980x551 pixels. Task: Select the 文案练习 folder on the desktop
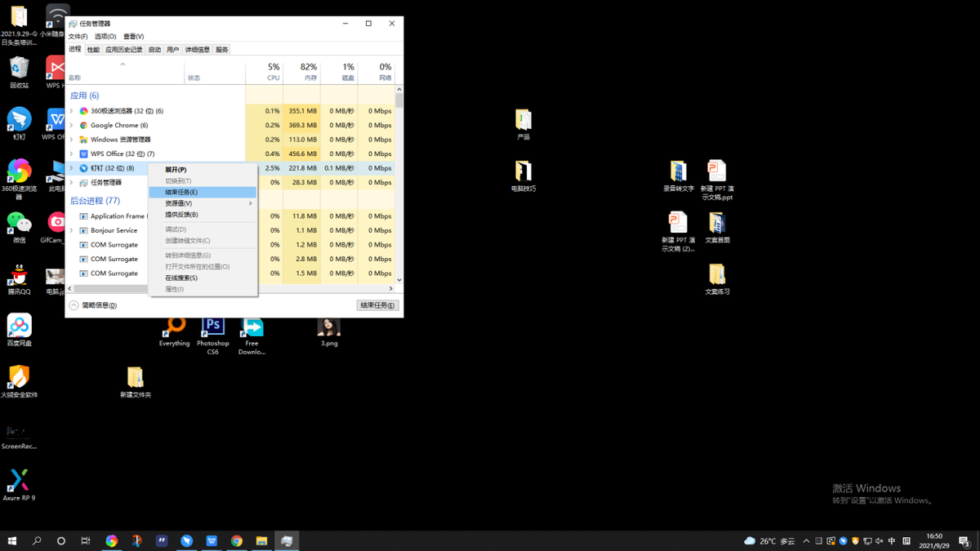pyautogui.click(x=717, y=279)
